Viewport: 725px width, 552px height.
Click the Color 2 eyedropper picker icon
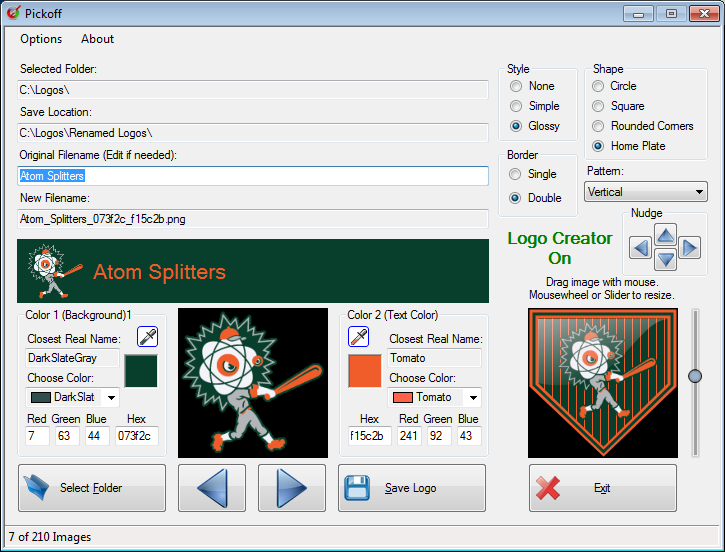(x=359, y=336)
